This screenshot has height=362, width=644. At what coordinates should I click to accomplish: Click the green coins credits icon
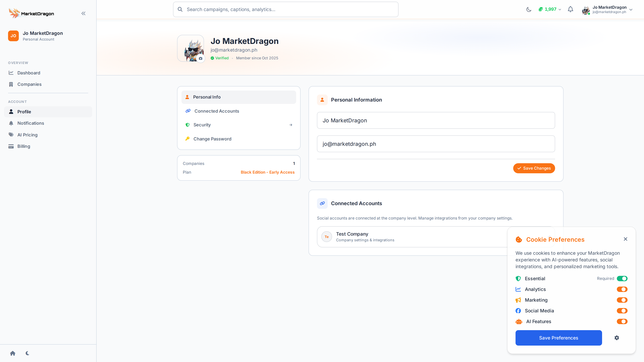pos(541,10)
